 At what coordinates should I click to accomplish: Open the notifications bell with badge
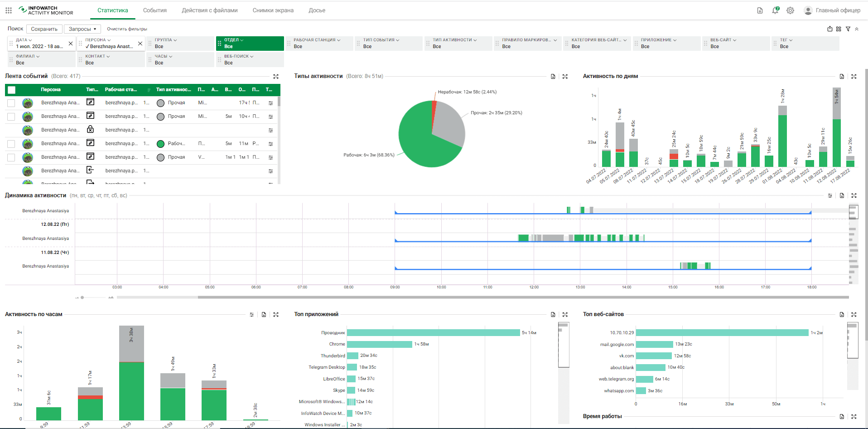(x=775, y=10)
